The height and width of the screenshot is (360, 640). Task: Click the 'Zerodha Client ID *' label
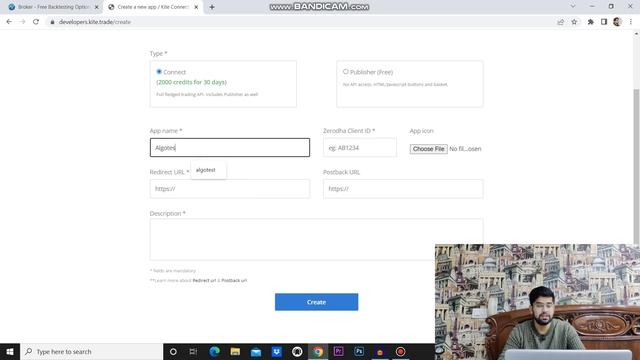(x=349, y=131)
